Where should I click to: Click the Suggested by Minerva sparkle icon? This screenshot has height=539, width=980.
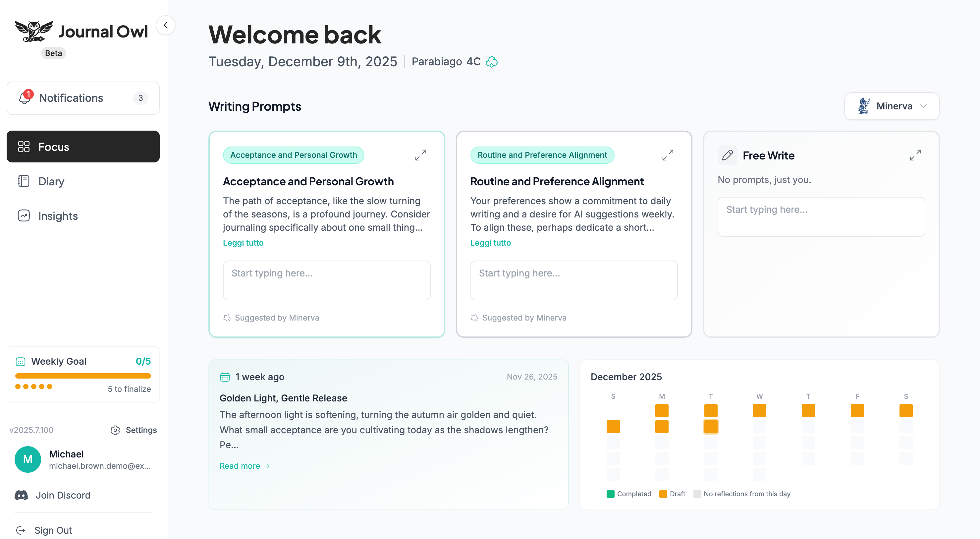coord(227,318)
